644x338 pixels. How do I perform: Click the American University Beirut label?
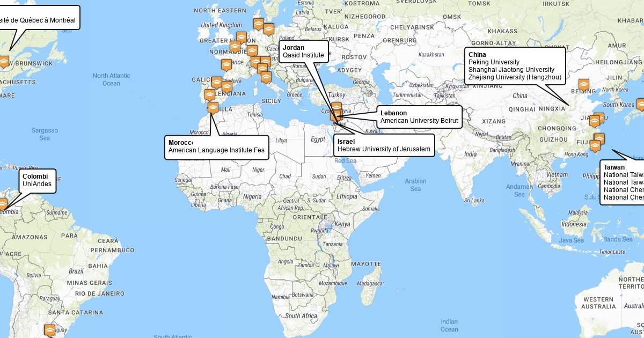419,121
